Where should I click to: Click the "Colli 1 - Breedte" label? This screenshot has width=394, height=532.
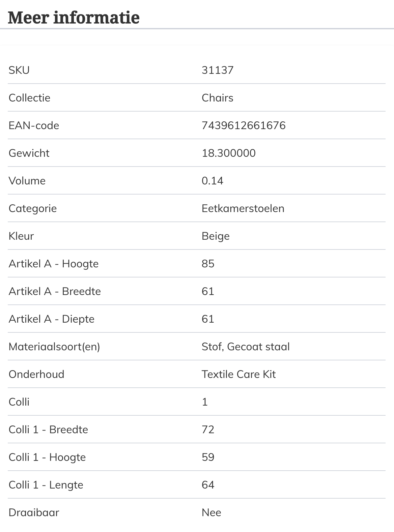pos(48,430)
